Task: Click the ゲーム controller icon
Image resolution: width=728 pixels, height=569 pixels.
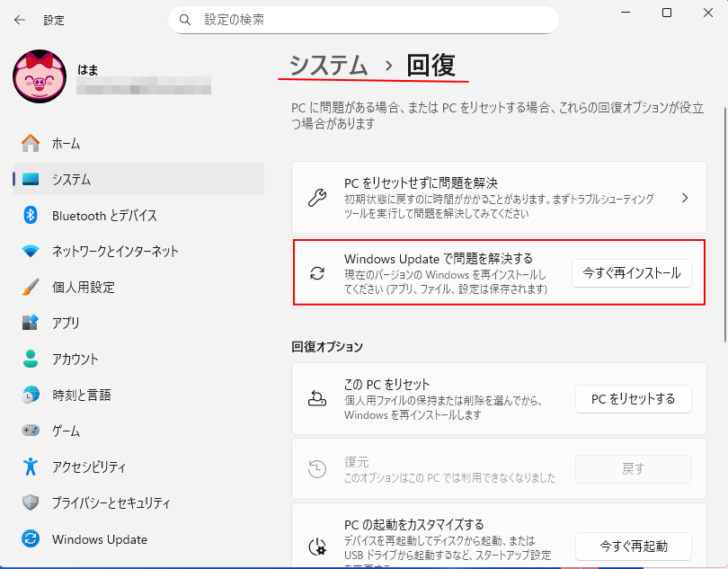Action: (31, 430)
